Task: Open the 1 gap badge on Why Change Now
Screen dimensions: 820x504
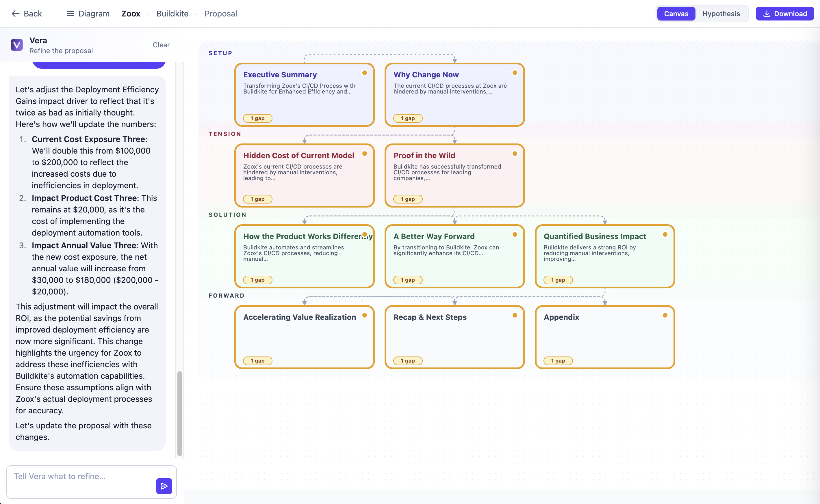Action: pyautogui.click(x=408, y=118)
